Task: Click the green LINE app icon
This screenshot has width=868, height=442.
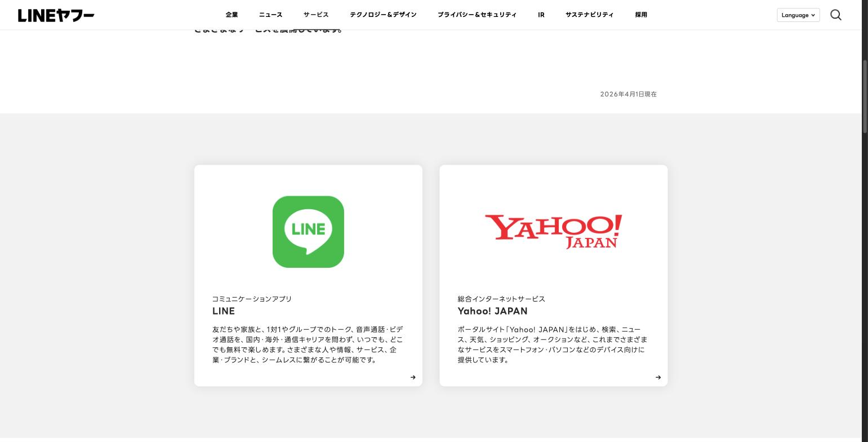Action: tap(308, 232)
